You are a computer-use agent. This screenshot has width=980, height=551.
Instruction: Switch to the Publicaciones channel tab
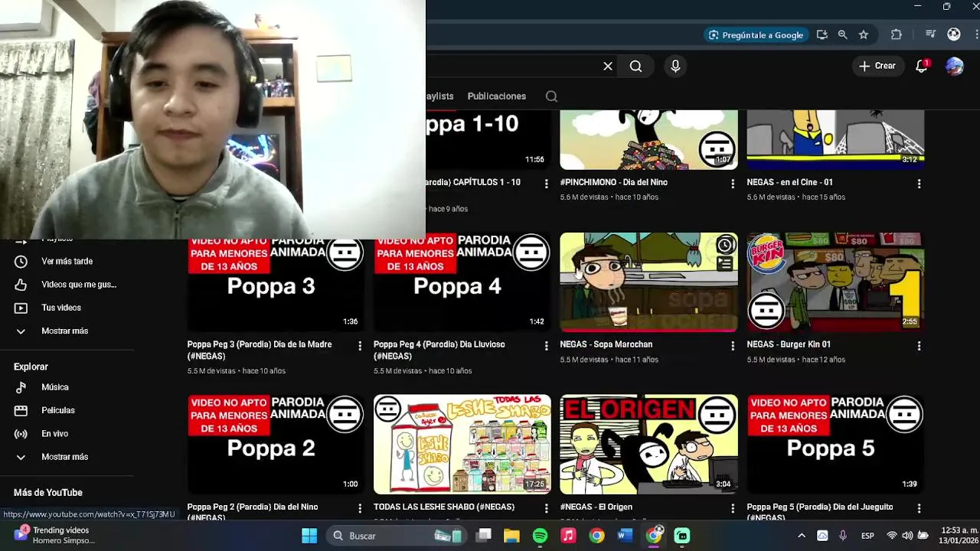coord(496,96)
